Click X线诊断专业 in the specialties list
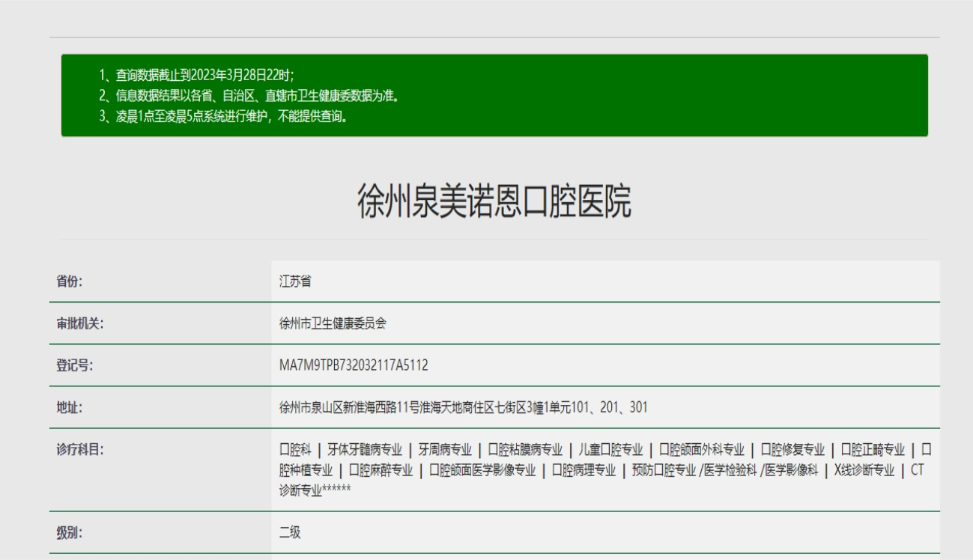The width and height of the screenshot is (973, 560). pos(863,470)
